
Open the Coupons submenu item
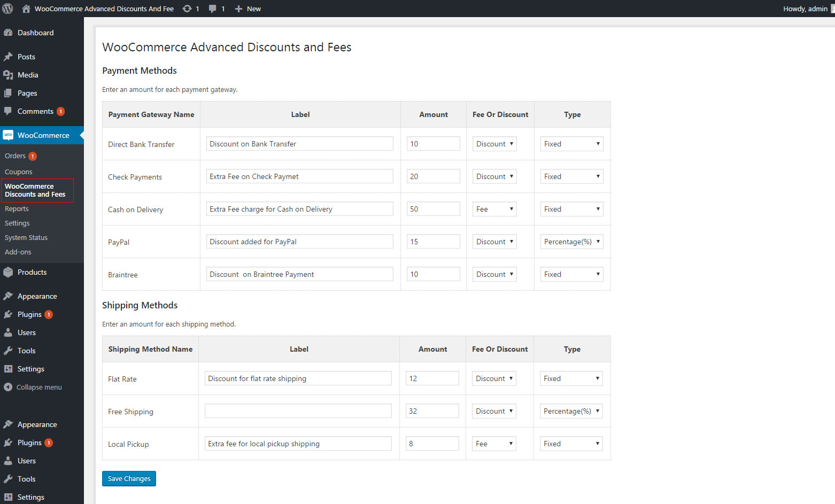pyautogui.click(x=19, y=172)
